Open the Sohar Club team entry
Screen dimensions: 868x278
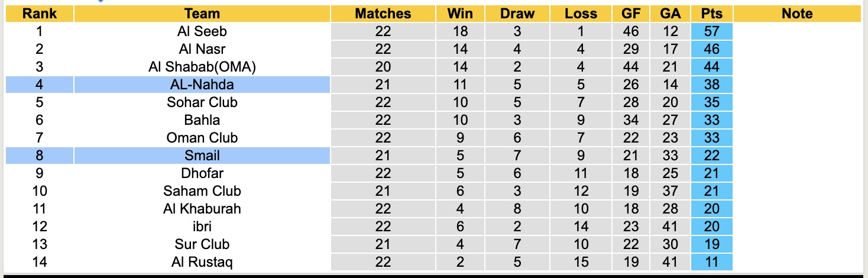point(202,102)
